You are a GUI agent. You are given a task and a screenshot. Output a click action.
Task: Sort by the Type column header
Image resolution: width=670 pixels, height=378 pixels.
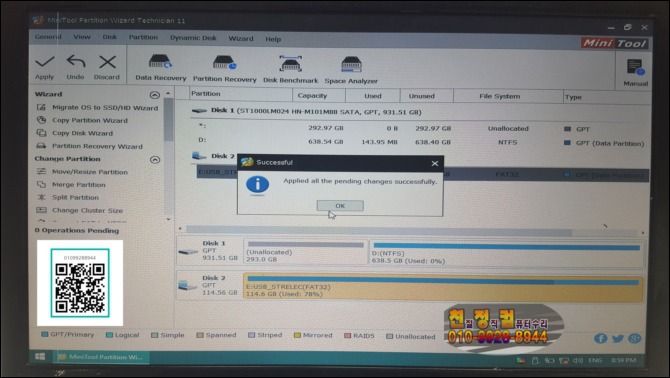coord(606,97)
